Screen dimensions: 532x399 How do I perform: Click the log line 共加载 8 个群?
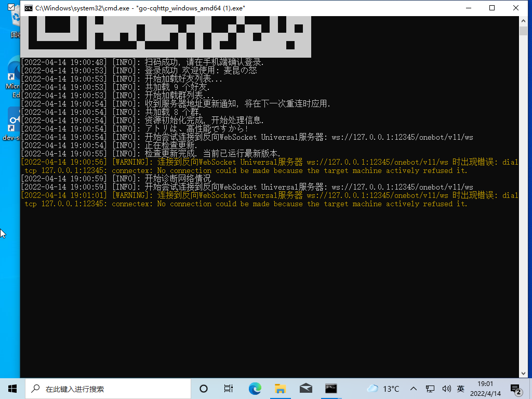[x=111, y=112]
